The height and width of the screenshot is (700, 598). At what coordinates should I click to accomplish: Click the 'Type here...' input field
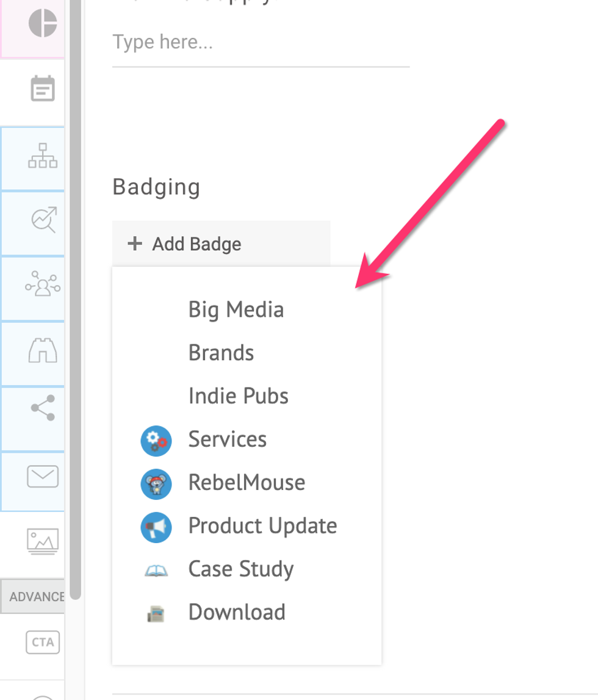pyautogui.click(x=261, y=43)
